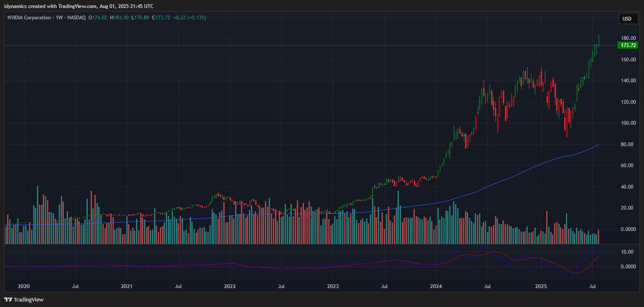Click the 2021 time axis label
644x307 pixels.
(x=126, y=286)
